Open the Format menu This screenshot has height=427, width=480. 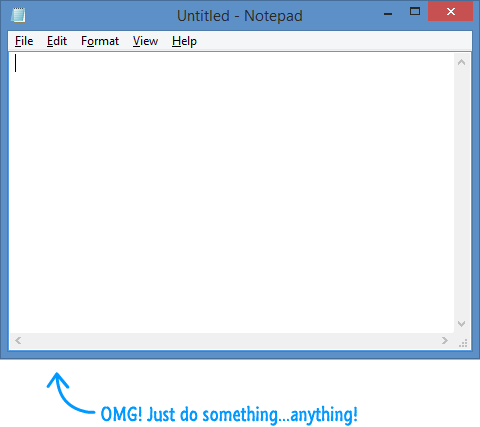click(x=100, y=41)
